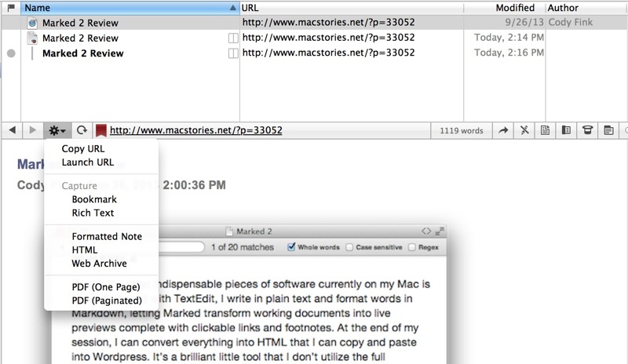Choose Formatted Note in the menu
The width and height of the screenshot is (628, 364).
click(x=107, y=236)
